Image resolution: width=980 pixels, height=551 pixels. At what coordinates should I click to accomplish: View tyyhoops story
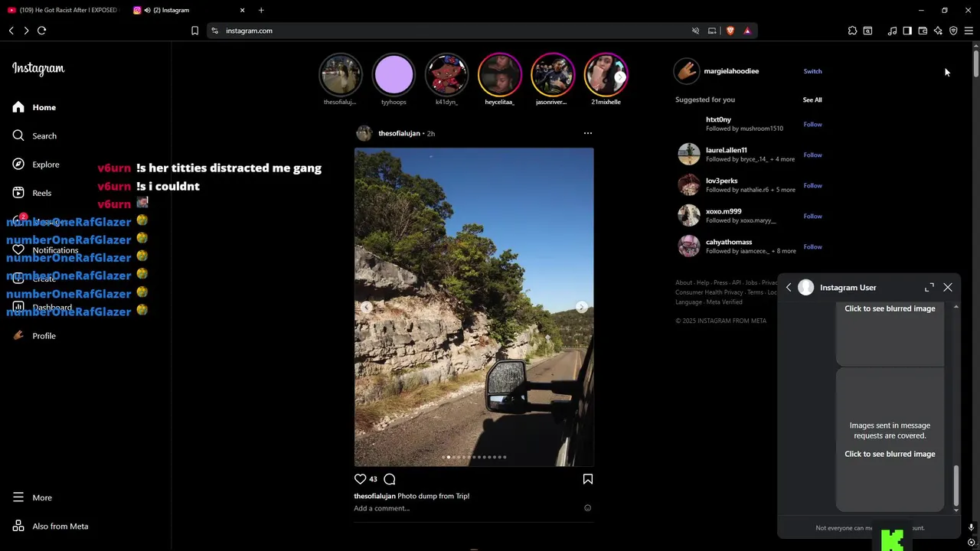(x=394, y=75)
